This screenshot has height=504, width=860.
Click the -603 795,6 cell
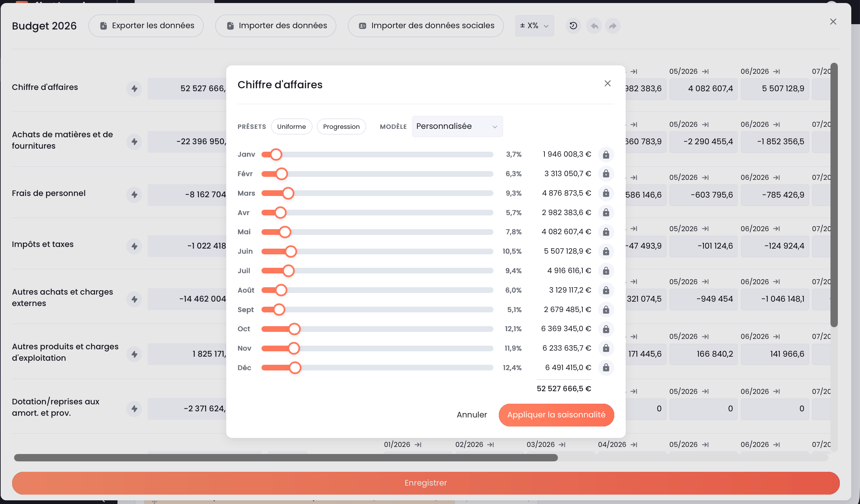tap(703, 195)
